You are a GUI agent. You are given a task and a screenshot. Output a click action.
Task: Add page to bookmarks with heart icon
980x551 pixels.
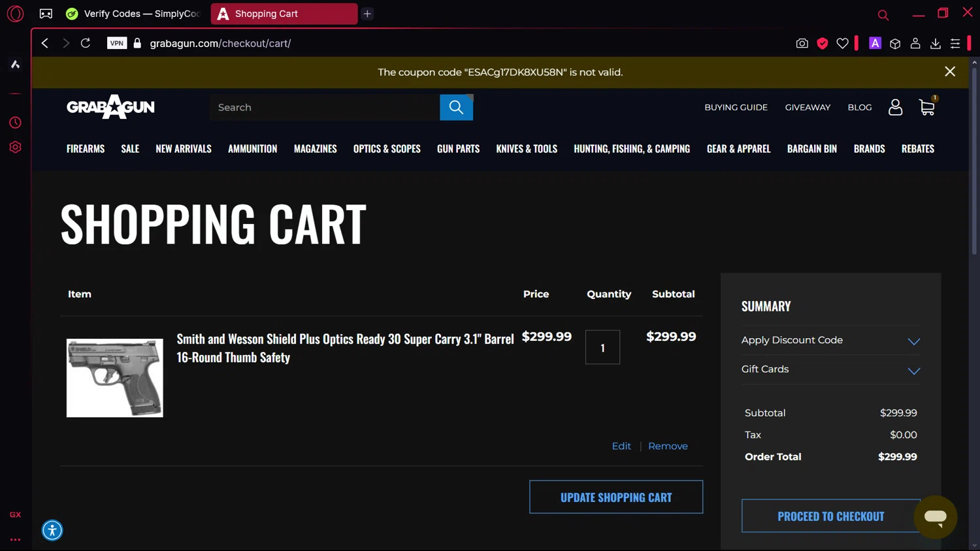click(843, 43)
